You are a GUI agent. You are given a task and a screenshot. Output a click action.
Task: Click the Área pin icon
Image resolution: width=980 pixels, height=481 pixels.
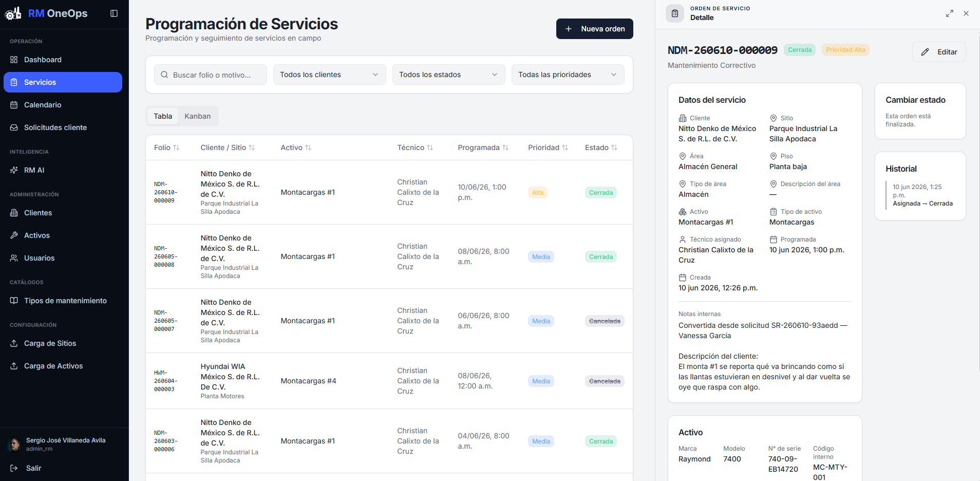click(x=683, y=156)
